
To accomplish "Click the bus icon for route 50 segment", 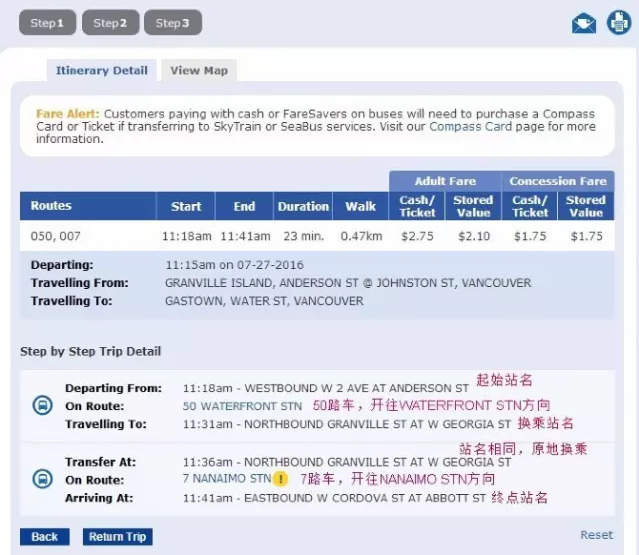I will [42, 405].
